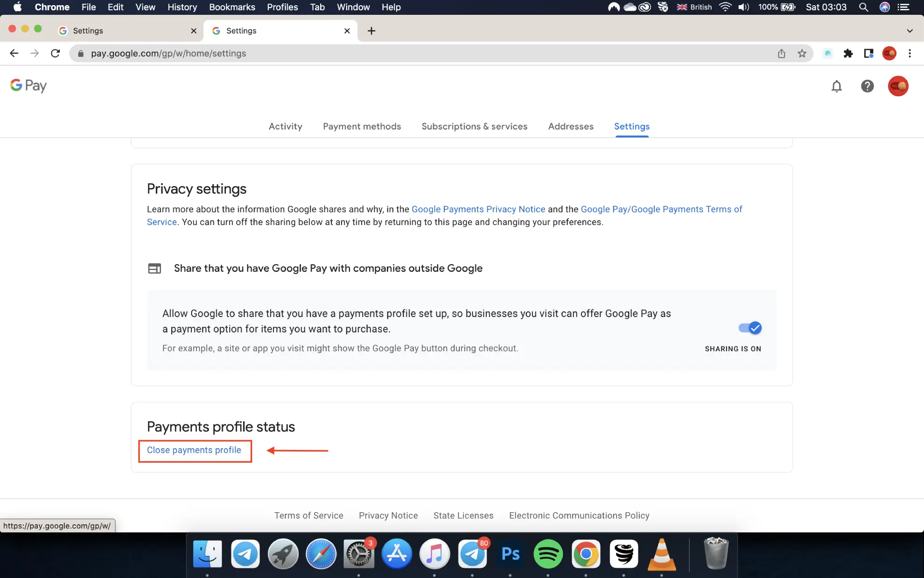Open the Subscriptions & services tab

click(x=474, y=127)
